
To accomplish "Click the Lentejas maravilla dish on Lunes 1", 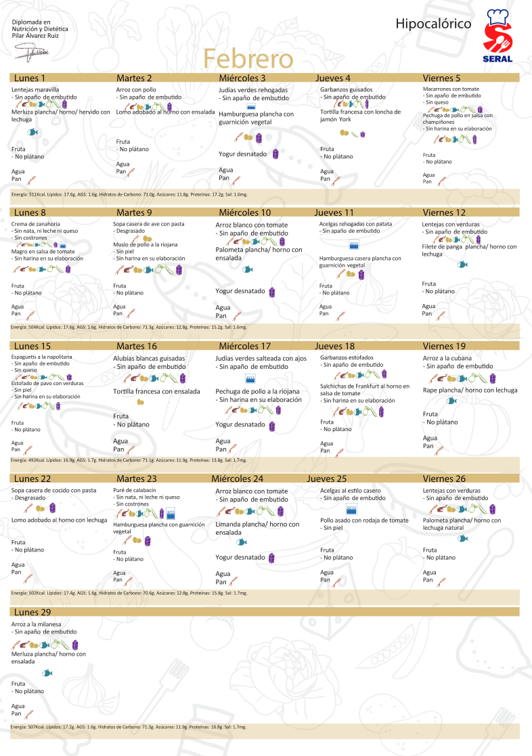I will tap(35, 89).
